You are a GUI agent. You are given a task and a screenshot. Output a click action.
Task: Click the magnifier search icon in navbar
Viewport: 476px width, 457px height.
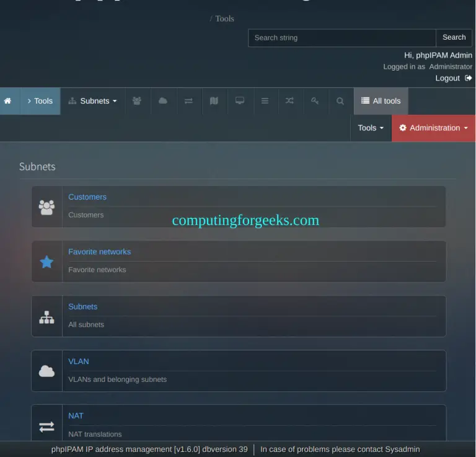(x=340, y=101)
